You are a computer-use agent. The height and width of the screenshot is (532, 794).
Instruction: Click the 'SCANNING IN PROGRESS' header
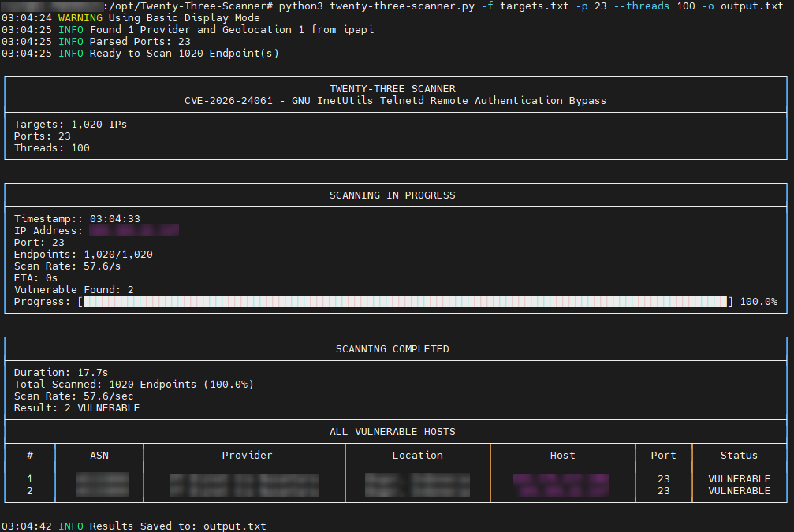tap(393, 195)
